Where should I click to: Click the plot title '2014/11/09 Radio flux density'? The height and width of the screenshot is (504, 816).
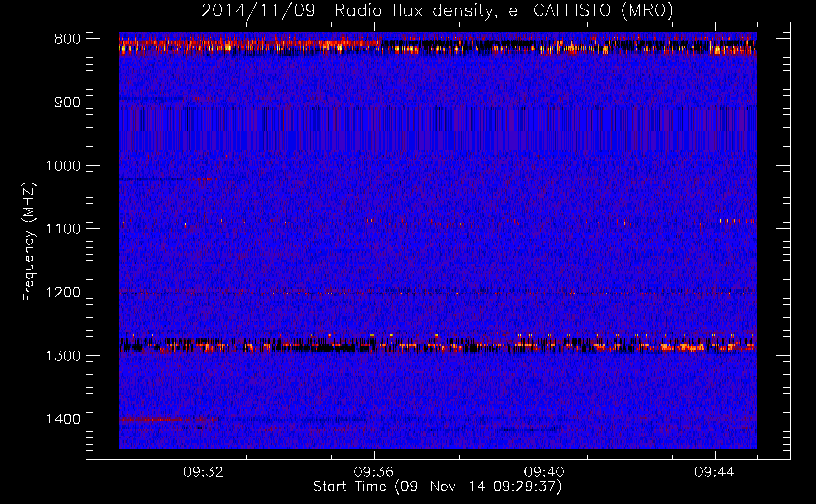tap(347, 10)
